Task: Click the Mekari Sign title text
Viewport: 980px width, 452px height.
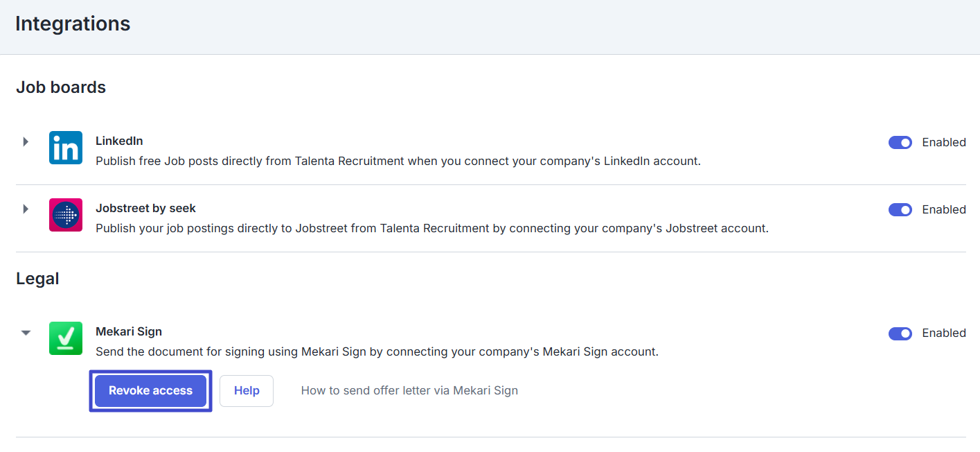Action: pyautogui.click(x=129, y=331)
